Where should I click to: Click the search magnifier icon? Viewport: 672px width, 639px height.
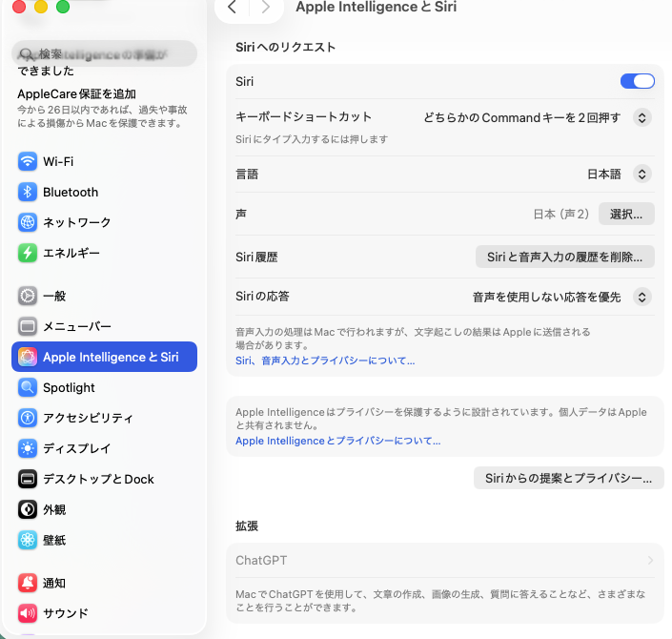pos(27,54)
